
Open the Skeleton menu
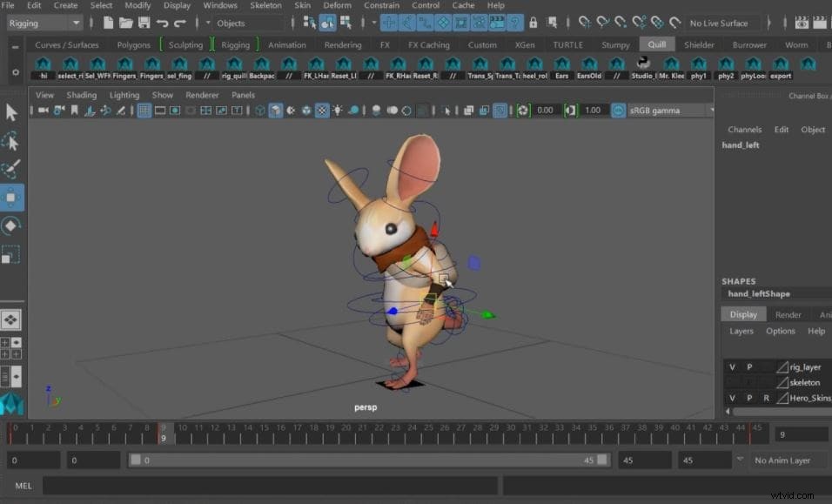pyautogui.click(x=265, y=5)
